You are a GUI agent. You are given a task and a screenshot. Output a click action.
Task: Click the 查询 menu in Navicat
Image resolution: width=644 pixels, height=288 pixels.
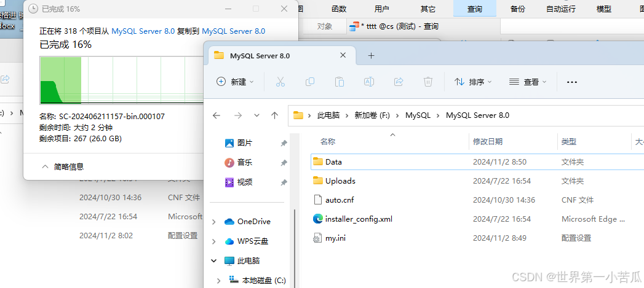click(475, 9)
